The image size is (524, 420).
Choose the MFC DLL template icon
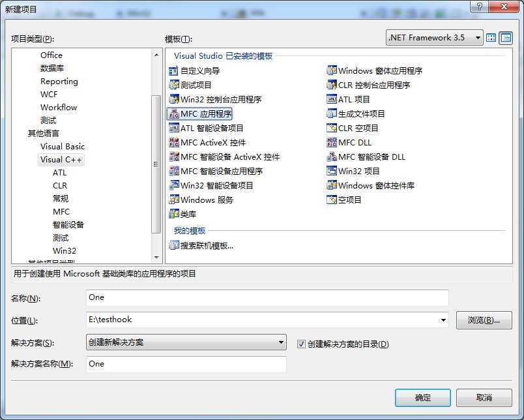point(332,142)
